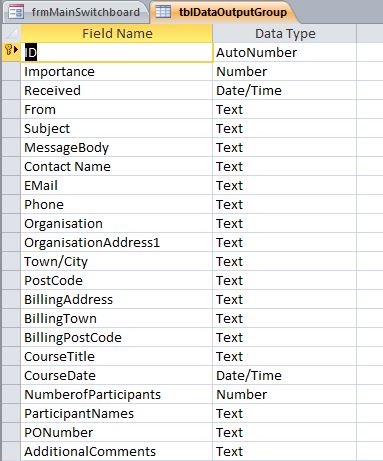Select the Phone field name
The image size is (383, 461).
click(117, 204)
